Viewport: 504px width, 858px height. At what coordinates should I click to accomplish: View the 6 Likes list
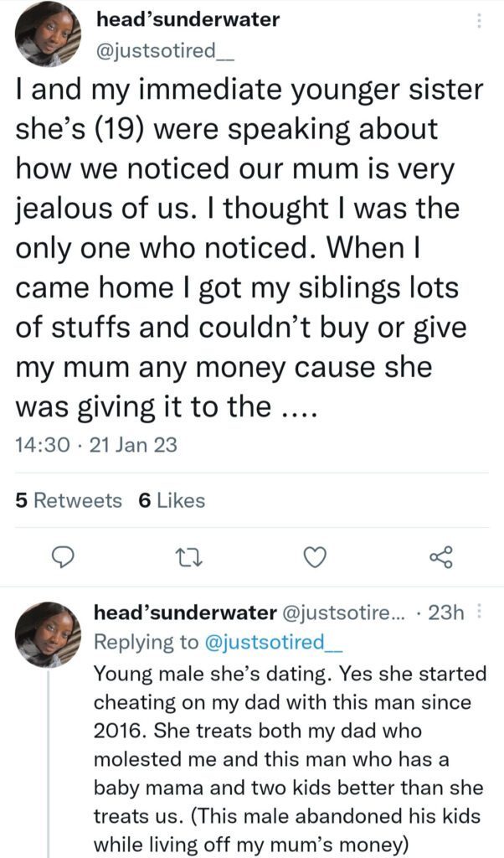pyautogui.click(x=171, y=500)
